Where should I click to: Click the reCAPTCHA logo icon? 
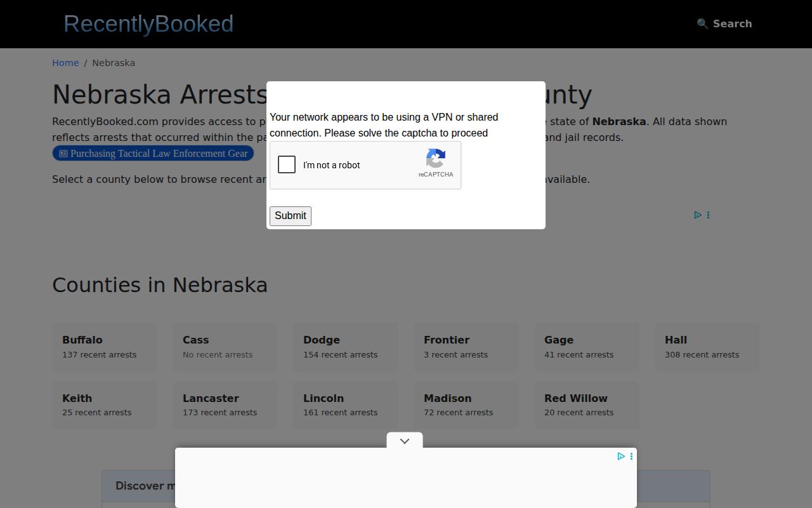click(x=436, y=159)
